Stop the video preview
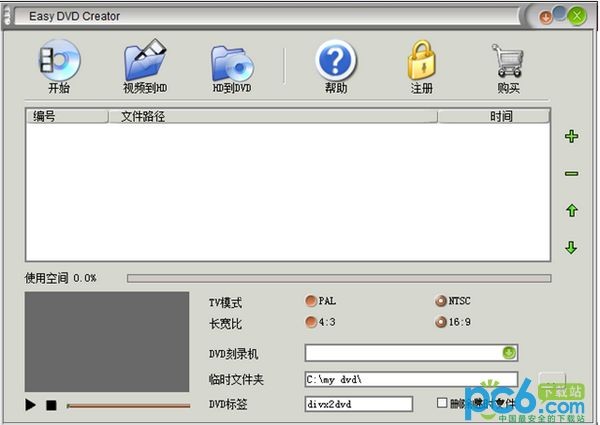The width and height of the screenshot is (600, 425). point(51,405)
